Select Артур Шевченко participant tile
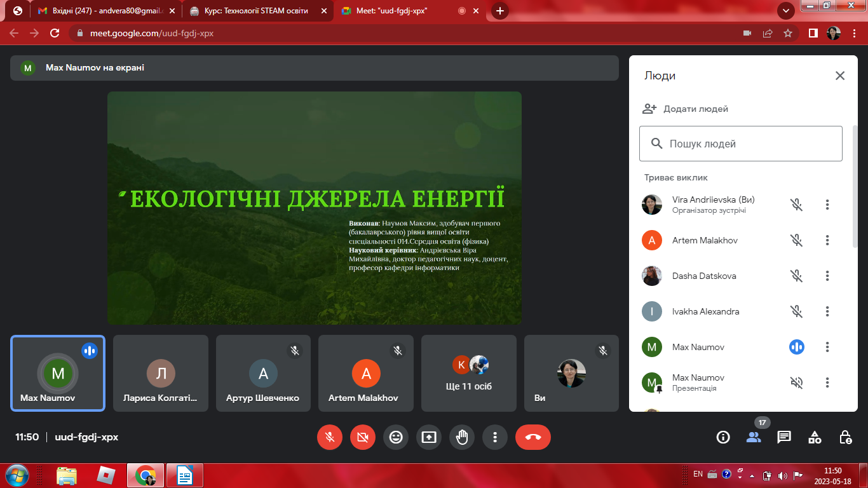The width and height of the screenshot is (868, 488). tap(263, 373)
